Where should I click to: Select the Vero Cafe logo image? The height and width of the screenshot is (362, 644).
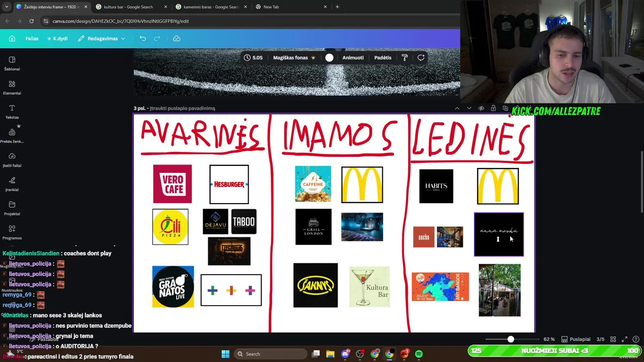(x=173, y=184)
